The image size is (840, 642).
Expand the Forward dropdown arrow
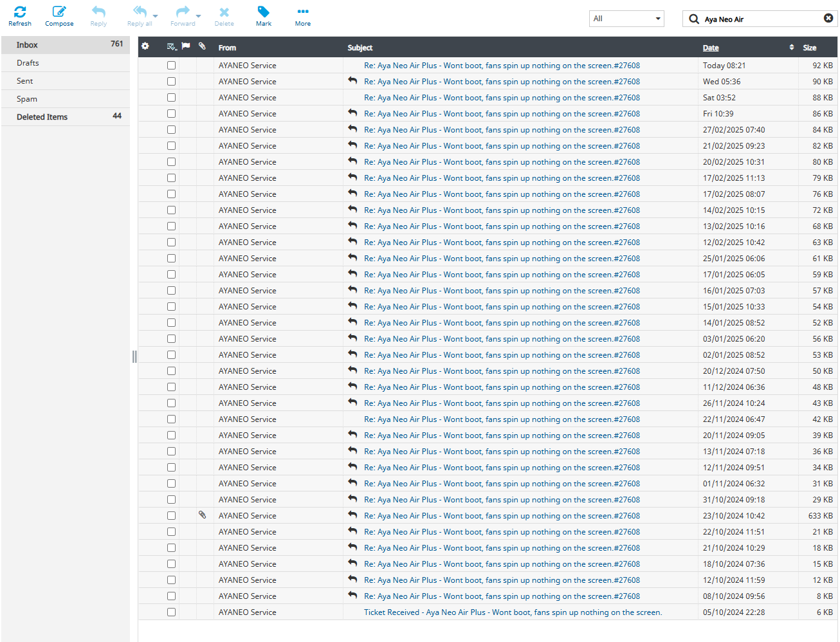198,16
